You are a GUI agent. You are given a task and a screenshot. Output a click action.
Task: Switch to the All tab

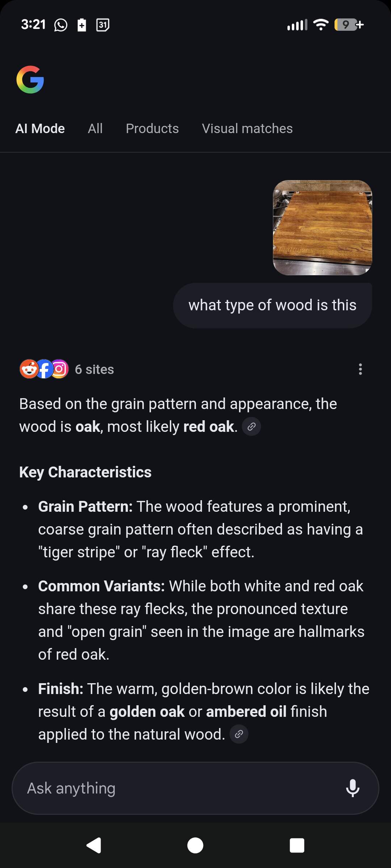[x=95, y=129]
